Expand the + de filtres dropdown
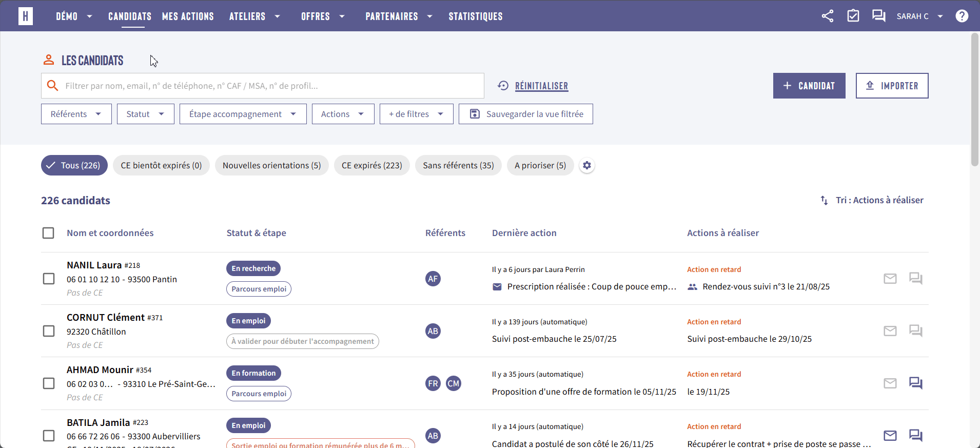Viewport: 980px width, 448px height. pos(417,114)
